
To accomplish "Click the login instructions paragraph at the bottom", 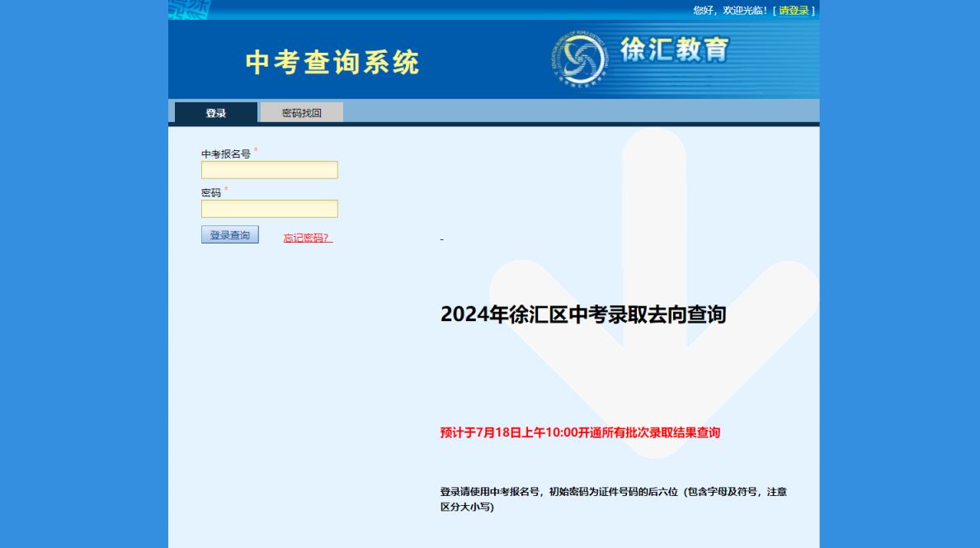I will 612,498.
